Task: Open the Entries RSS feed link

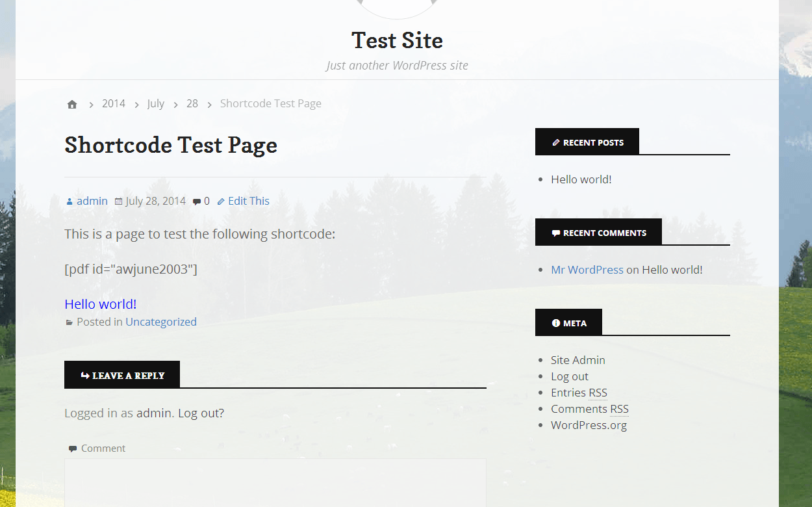Action: (579, 393)
